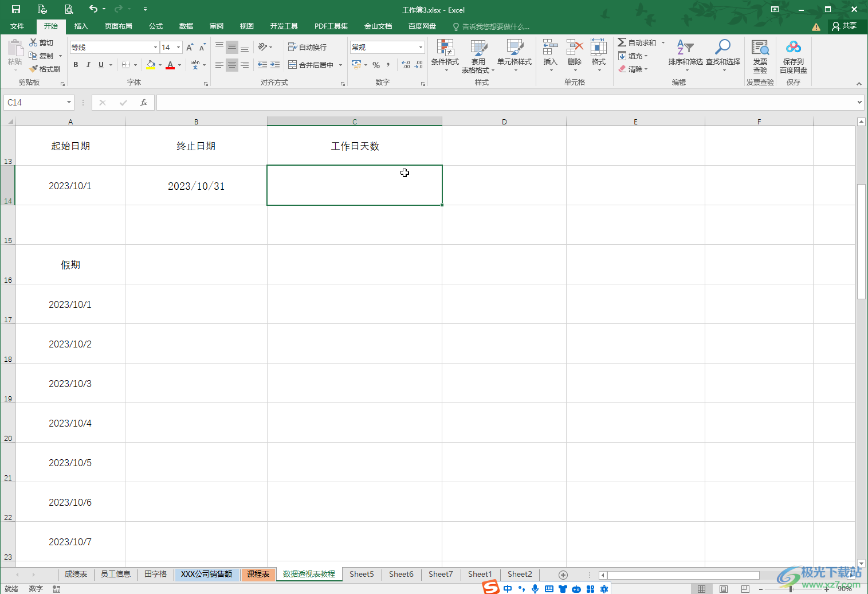Apply red font color swatch

(170, 65)
